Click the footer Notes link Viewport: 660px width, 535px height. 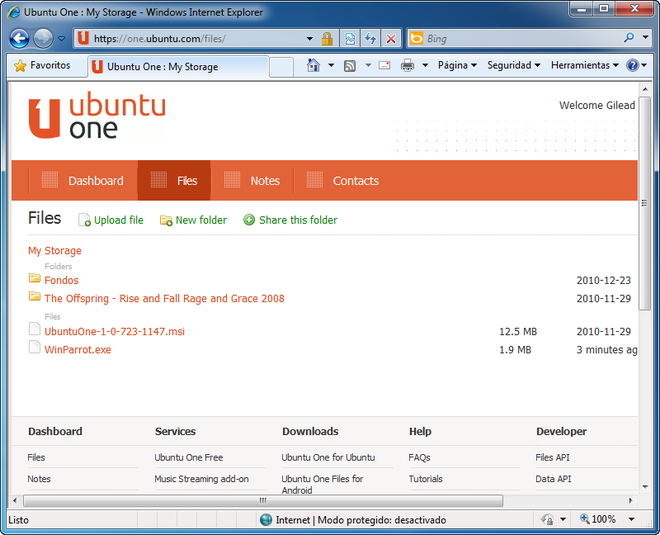click(x=39, y=479)
